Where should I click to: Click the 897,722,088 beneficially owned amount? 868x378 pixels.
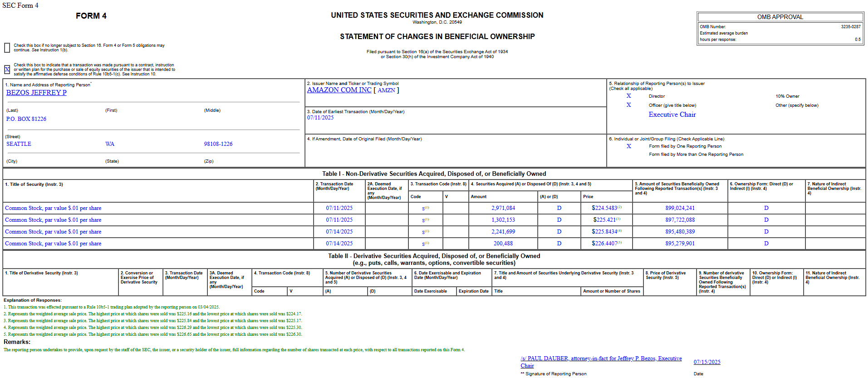[680, 220]
